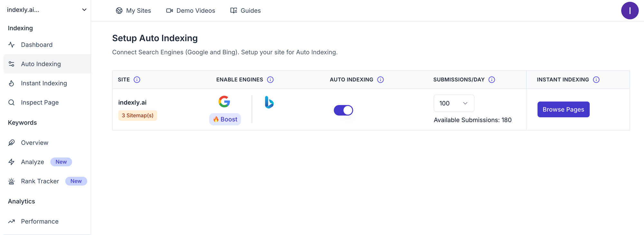Open My Sites in top navigation
Image resolution: width=644 pixels, height=235 pixels.
pos(133,11)
